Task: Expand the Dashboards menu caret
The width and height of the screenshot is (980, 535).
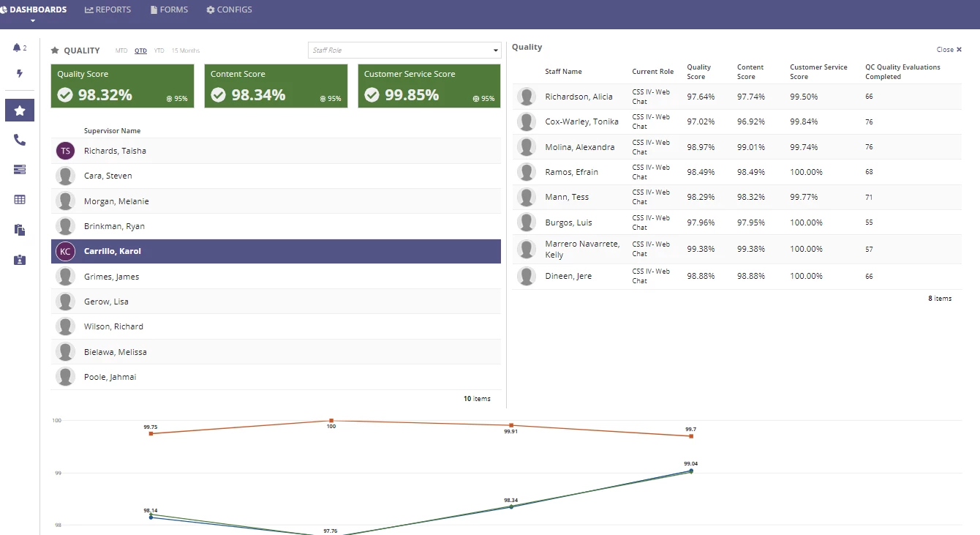Action: [33, 20]
